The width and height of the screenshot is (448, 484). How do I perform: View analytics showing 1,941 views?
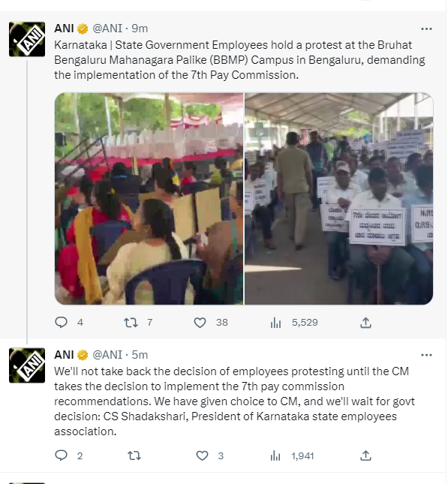[x=275, y=455]
